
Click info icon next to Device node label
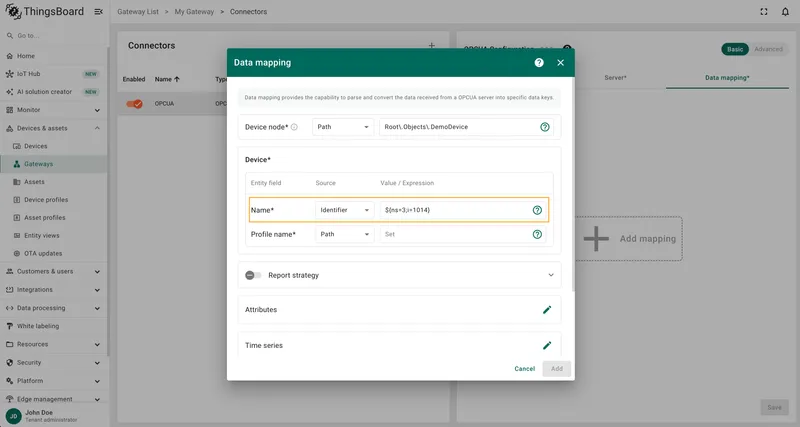point(294,127)
